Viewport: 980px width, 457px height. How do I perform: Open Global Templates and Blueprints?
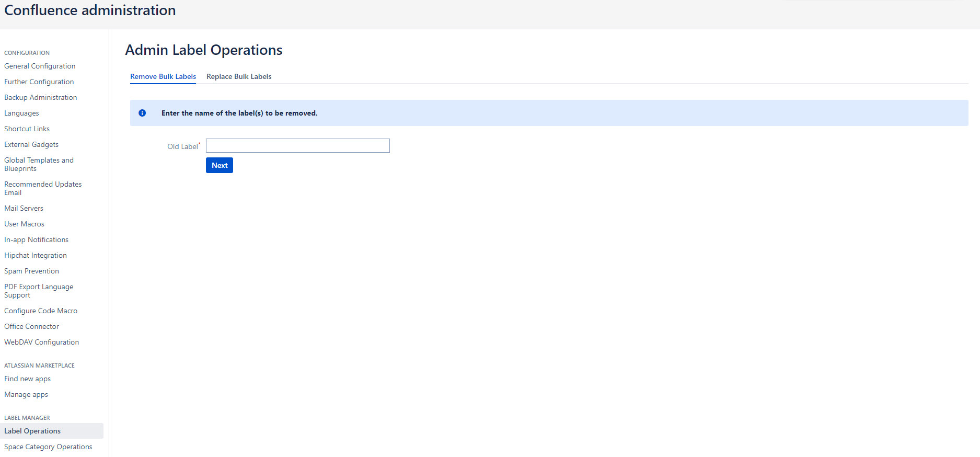39,164
